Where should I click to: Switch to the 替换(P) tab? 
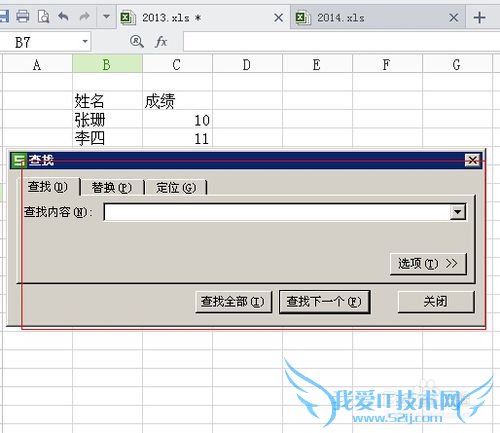click(112, 188)
